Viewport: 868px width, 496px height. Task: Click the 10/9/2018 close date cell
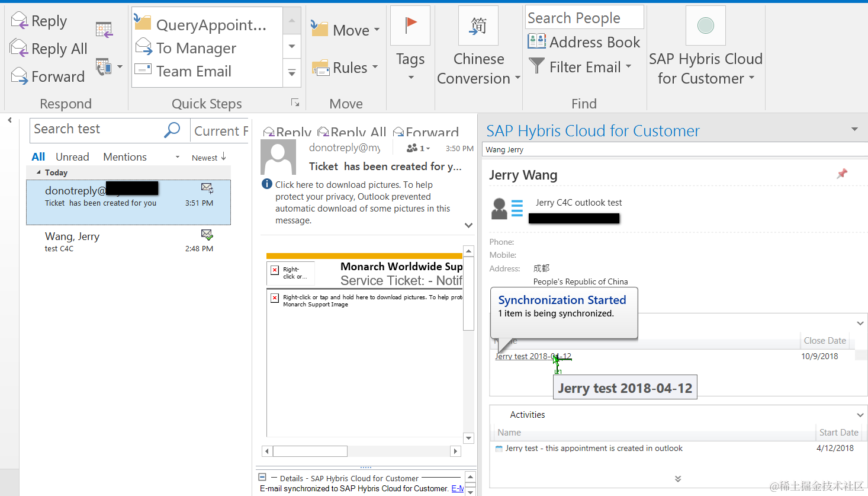pos(819,356)
